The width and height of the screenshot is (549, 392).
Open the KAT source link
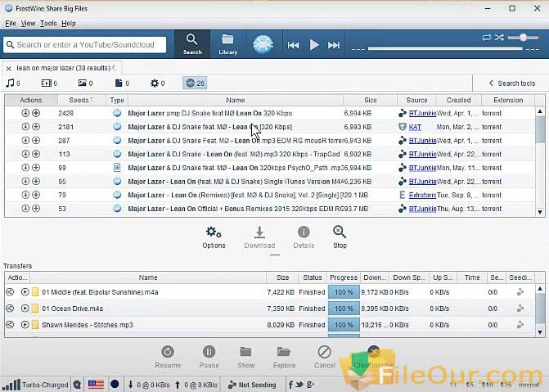[x=415, y=127]
